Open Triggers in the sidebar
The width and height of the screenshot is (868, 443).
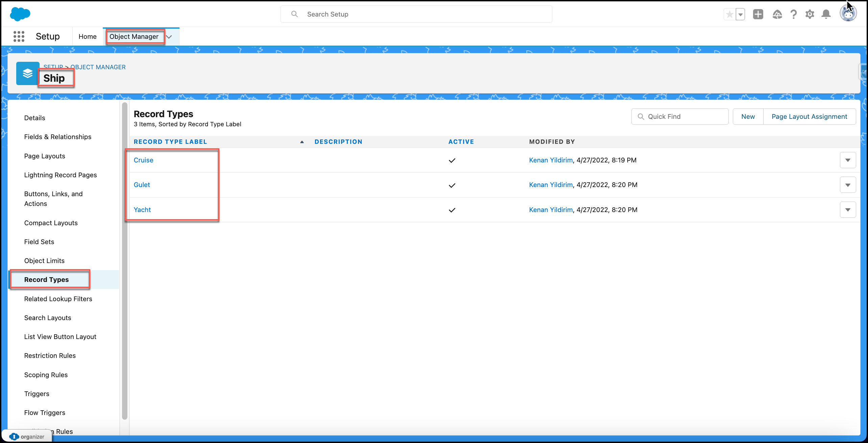point(37,394)
